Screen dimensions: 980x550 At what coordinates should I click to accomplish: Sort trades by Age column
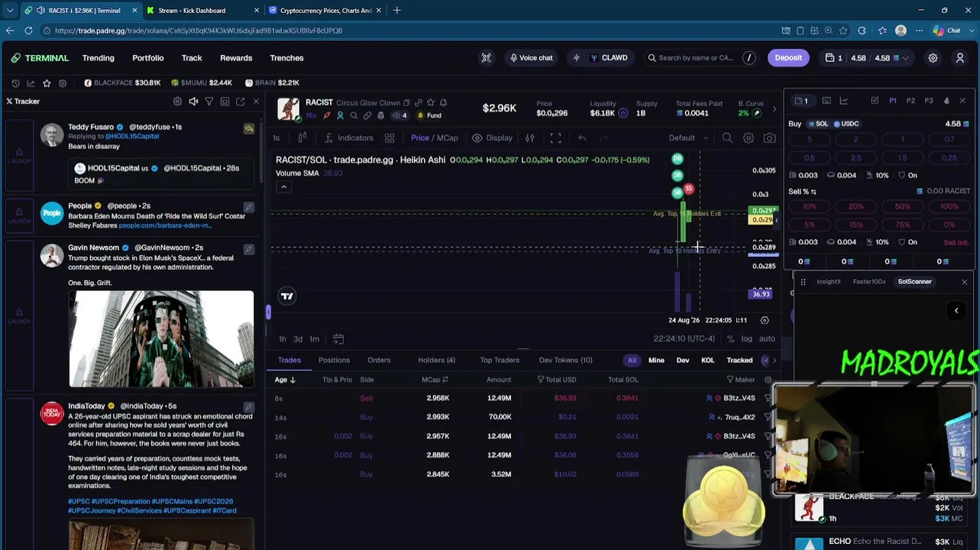coord(285,380)
